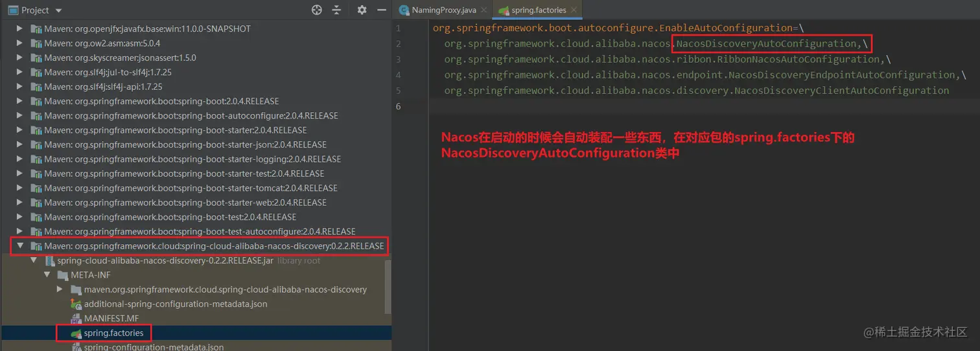980x351 pixels.
Task: Expand Maven spring-boot:2.0.4.RELEASE node
Action: point(19,101)
